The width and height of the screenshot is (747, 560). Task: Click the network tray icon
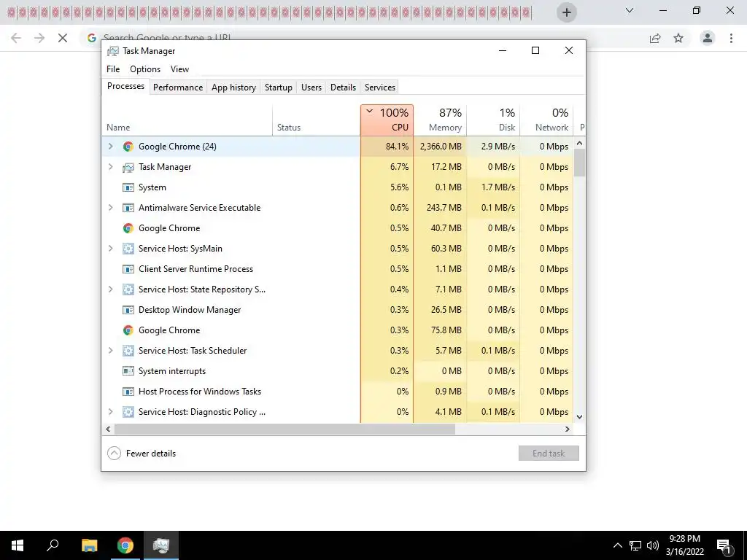pyautogui.click(x=635, y=545)
